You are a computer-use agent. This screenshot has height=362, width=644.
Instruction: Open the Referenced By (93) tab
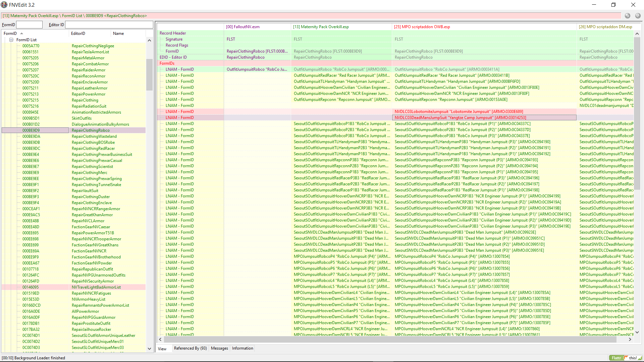[x=190, y=348]
